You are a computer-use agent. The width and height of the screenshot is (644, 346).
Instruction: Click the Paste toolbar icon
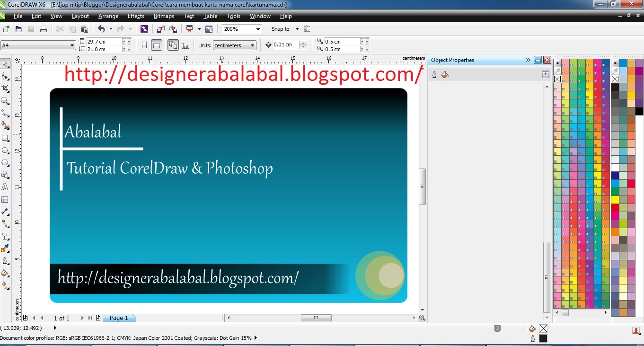coord(85,29)
